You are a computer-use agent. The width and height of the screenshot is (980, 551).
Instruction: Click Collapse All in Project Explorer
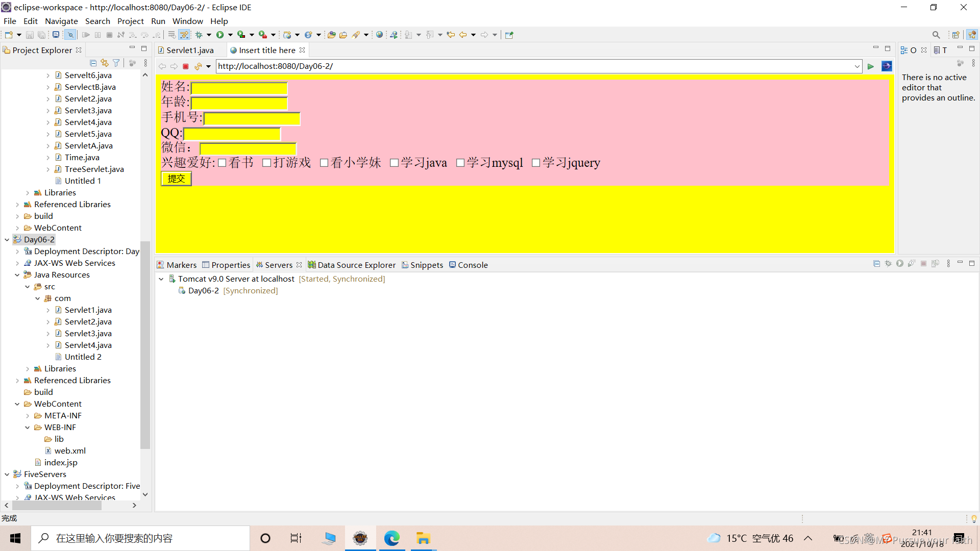[x=93, y=63]
